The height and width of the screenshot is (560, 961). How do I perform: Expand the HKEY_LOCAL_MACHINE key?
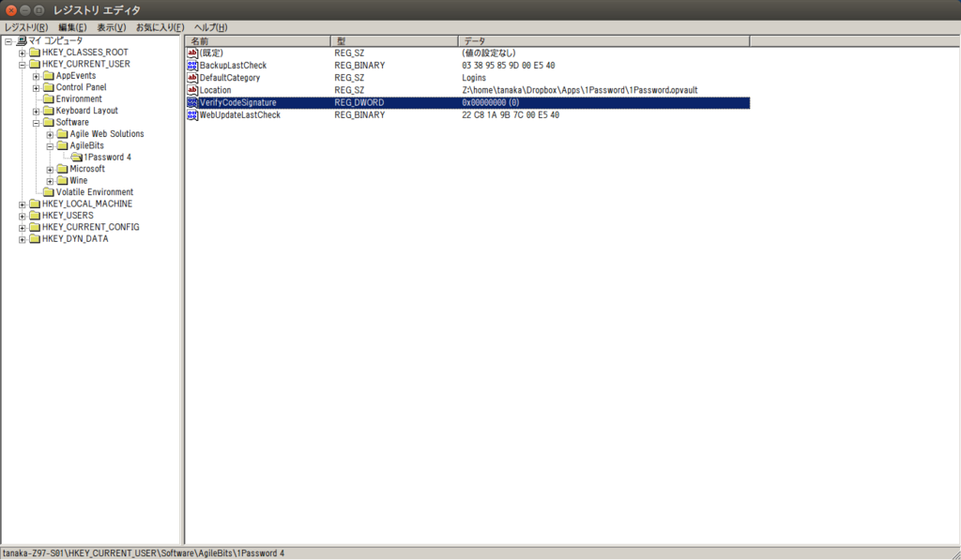click(x=23, y=204)
